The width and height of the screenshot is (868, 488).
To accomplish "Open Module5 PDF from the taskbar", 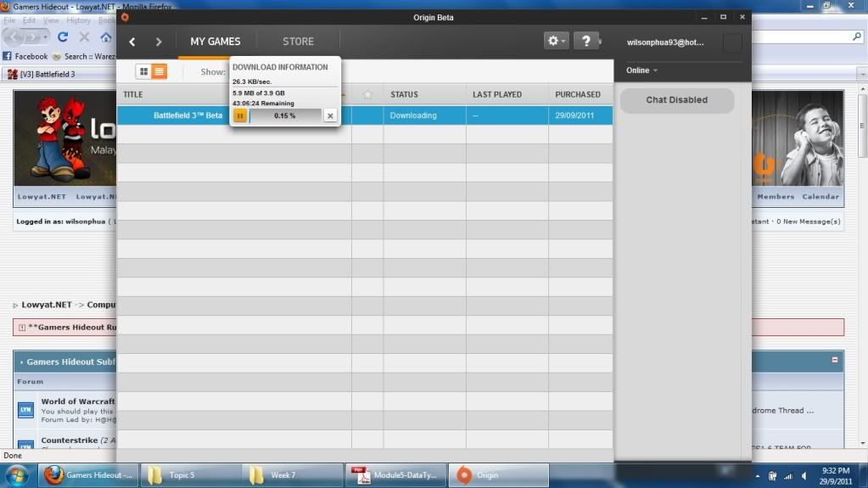I will point(393,475).
